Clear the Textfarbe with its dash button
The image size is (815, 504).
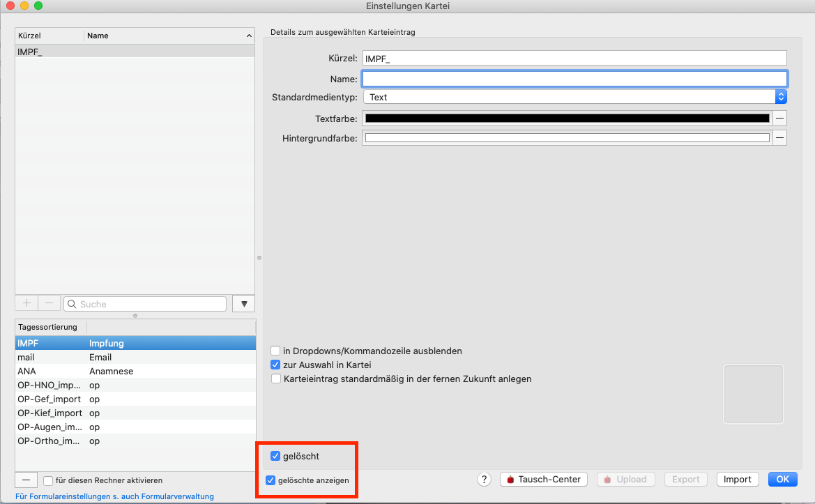pos(779,119)
